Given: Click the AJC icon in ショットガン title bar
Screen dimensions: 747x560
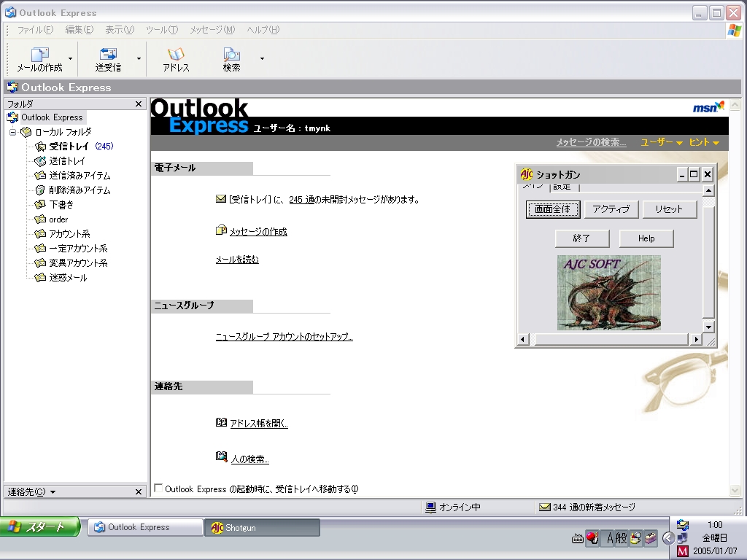Looking at the screenshot, I should click(x=527, y=175).
